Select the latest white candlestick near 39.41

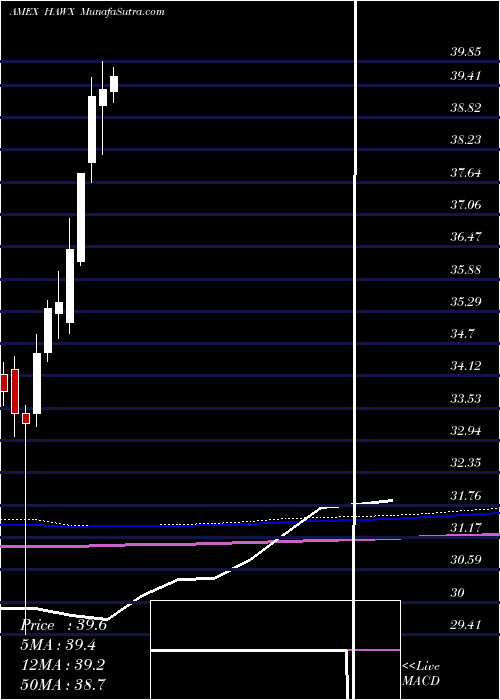pyautogui.click(x=114, y=84)
